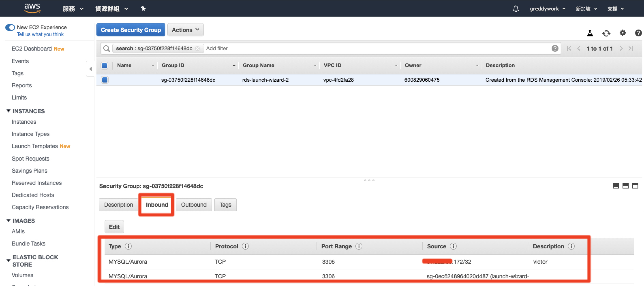The width and height of the screenshot is (644, 288).
Task: Refresh the security groups list
Action: 606,33
